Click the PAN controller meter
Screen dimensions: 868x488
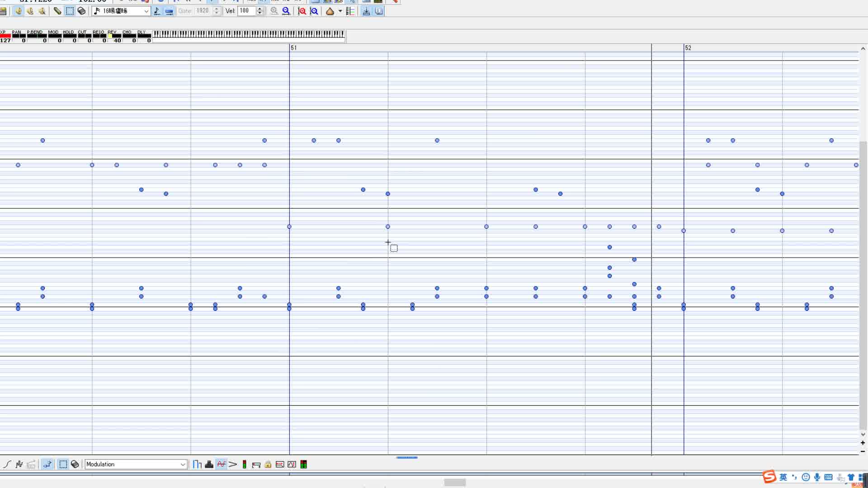pos(19,37)
